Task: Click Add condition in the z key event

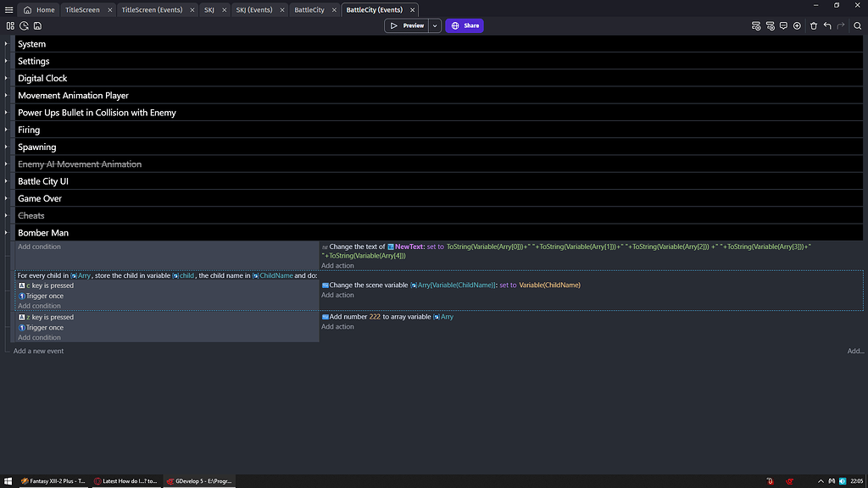Action: 38,337
